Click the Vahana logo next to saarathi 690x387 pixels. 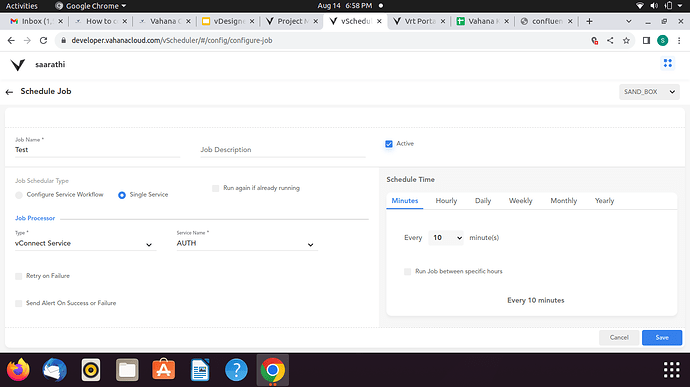[x=18, y=65]
